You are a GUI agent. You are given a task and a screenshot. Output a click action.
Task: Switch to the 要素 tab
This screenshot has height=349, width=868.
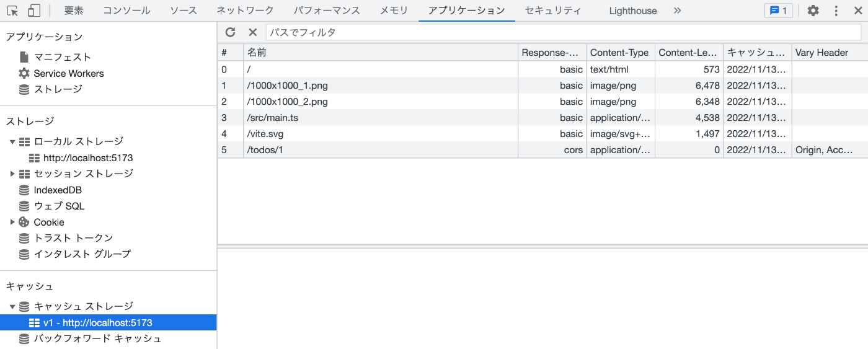(x=74, y=11)
